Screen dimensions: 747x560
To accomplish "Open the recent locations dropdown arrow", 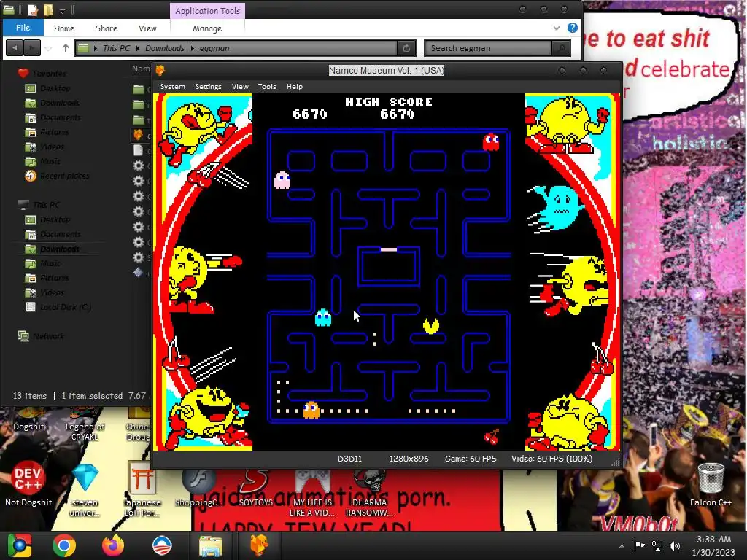I will pyautogui.click(x=48, y=48).
